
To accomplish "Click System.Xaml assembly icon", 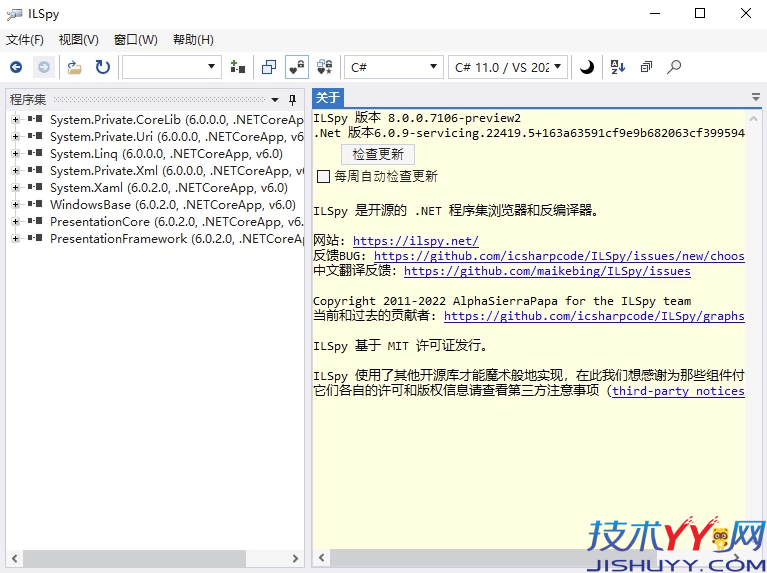I will [35, 187].
